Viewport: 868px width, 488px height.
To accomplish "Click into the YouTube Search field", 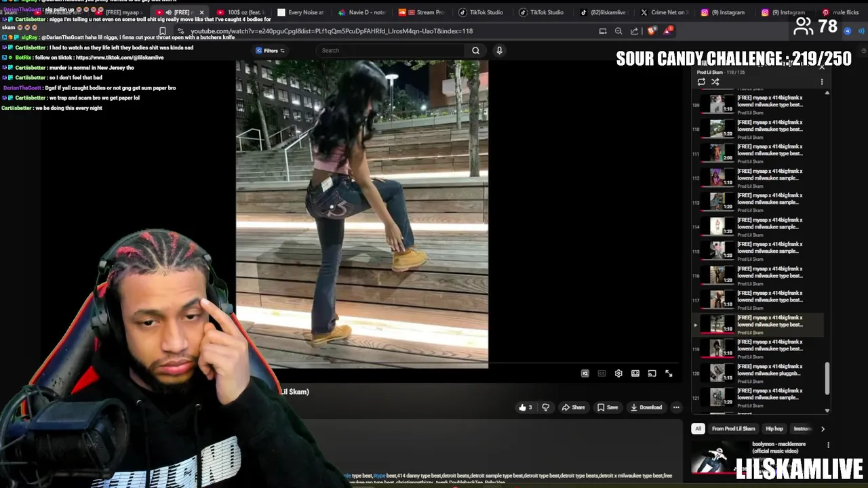I will pyautogui.click(x=391, y=50).
